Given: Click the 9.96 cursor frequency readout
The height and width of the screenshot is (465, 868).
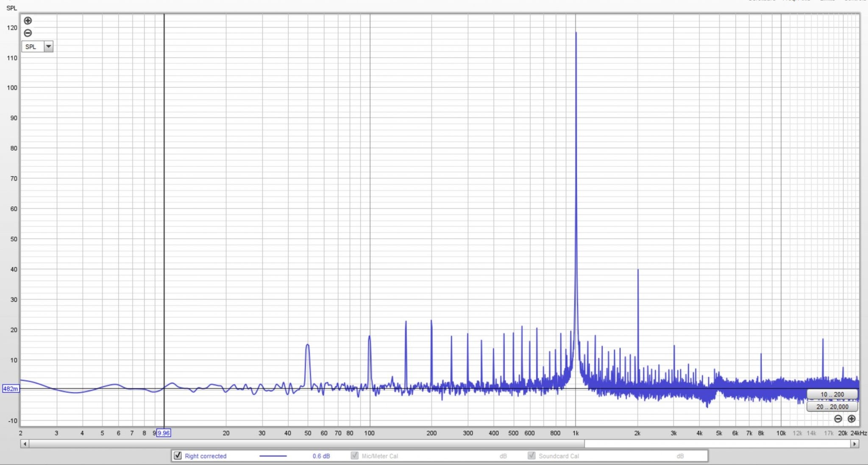Looking at the screenshot, I should coord(164,433).
